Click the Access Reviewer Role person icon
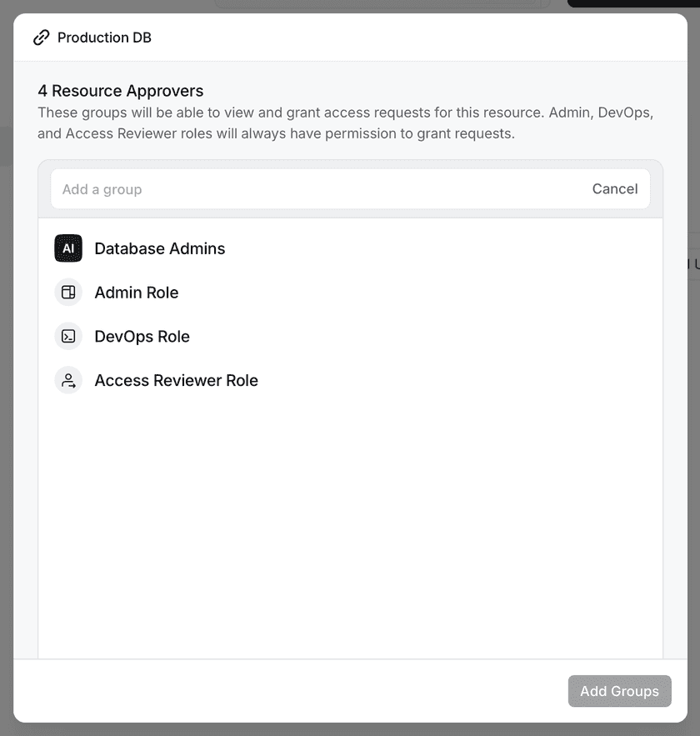The height and width of the screenshot is (736, 700). pos(68,381)
